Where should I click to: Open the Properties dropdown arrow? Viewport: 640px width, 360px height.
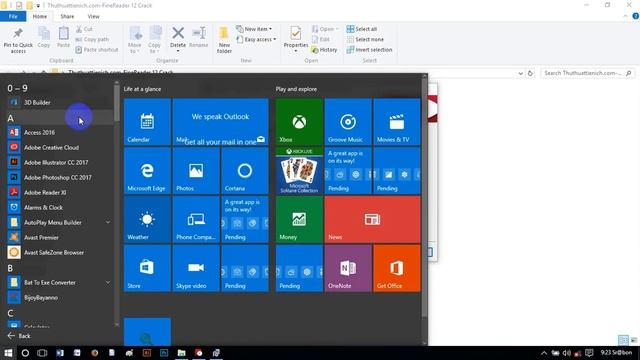tap(296, 51)
